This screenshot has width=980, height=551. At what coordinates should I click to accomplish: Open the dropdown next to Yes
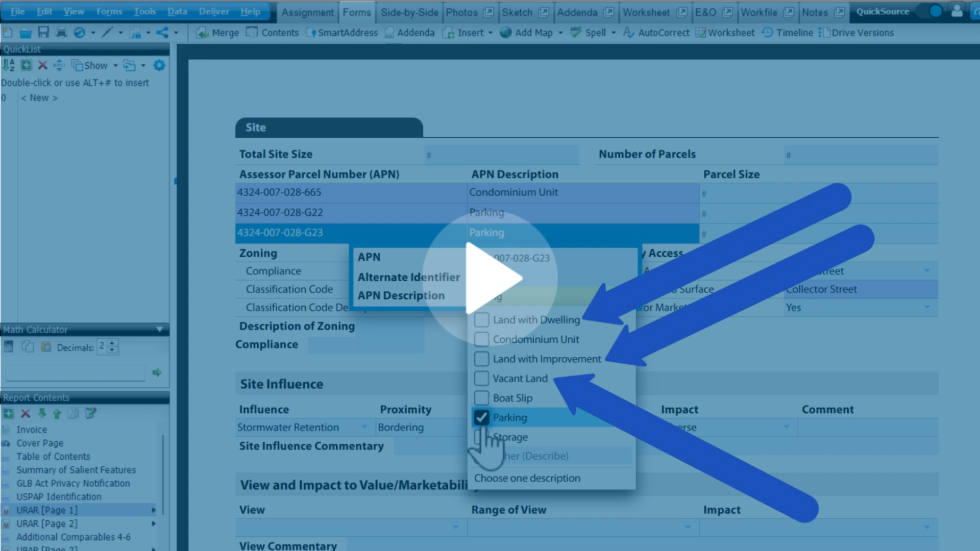927,307
